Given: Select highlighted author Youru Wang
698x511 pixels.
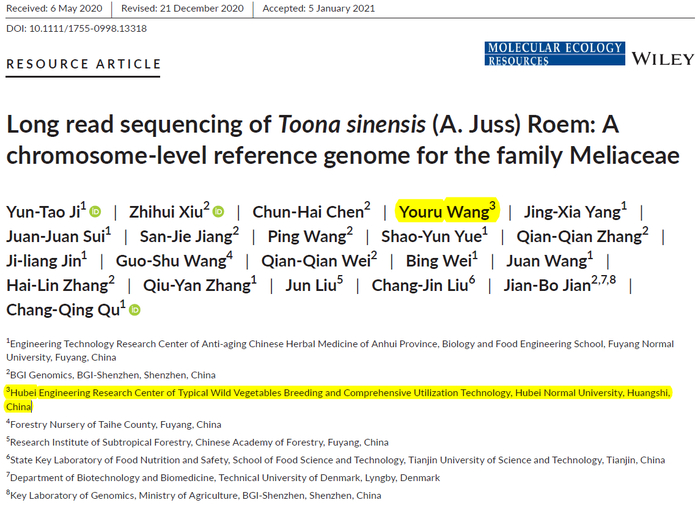Looking at the screenshot, I should (445, 211).
